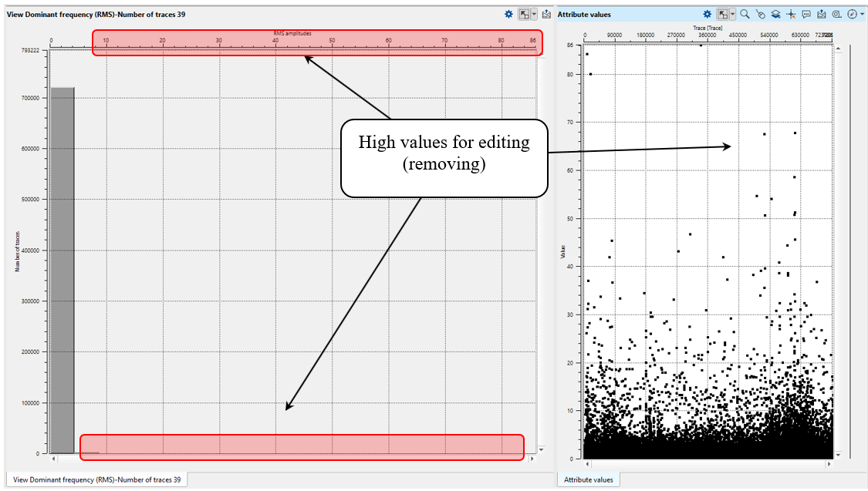The image size is (868, 491).
Task: Open the compass icon dropdown arrow
Action: pos(862,14)
